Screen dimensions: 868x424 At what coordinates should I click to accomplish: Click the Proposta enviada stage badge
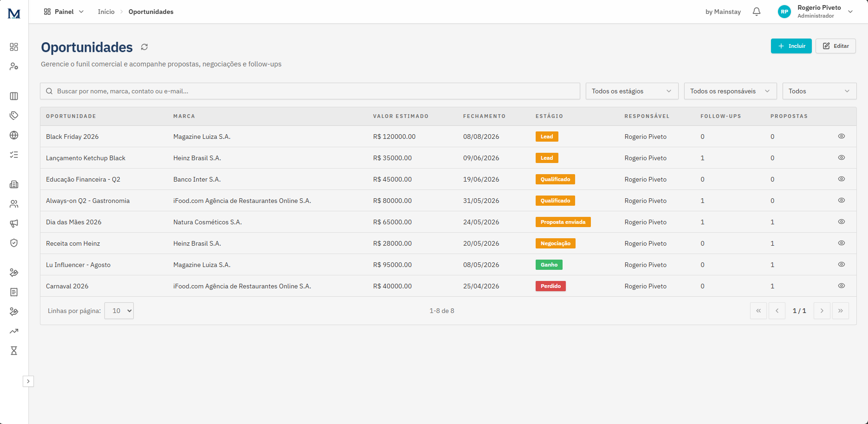click(x=563, y=222)
